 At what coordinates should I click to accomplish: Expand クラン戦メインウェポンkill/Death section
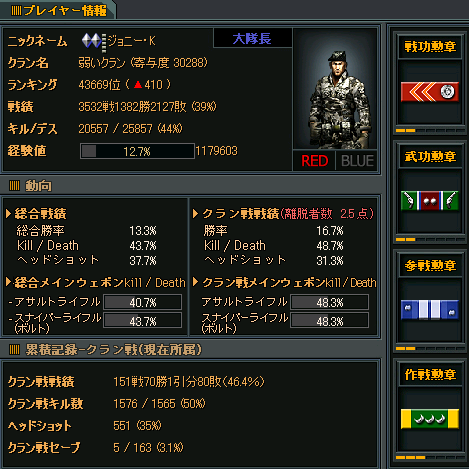pyautogui.click(x=195, y=282)
